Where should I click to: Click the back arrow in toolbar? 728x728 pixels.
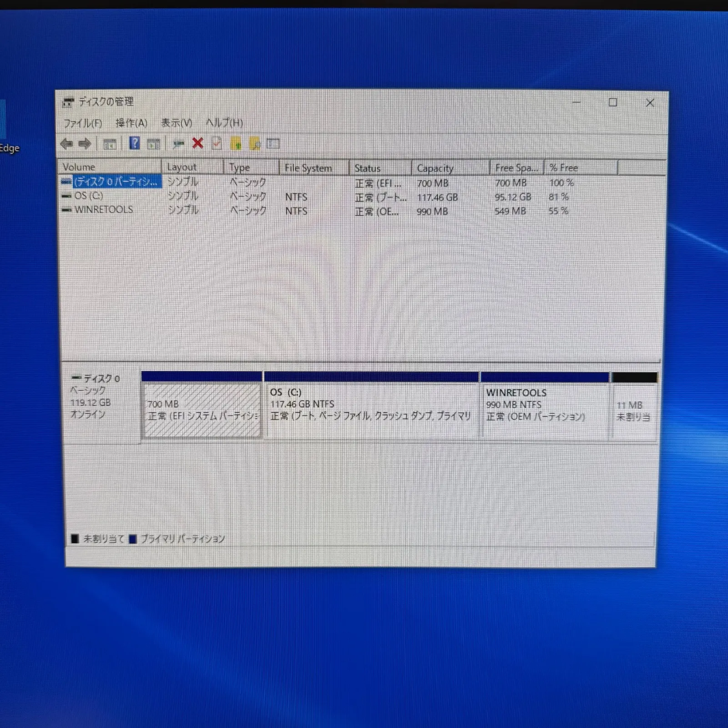pos(67,144)
